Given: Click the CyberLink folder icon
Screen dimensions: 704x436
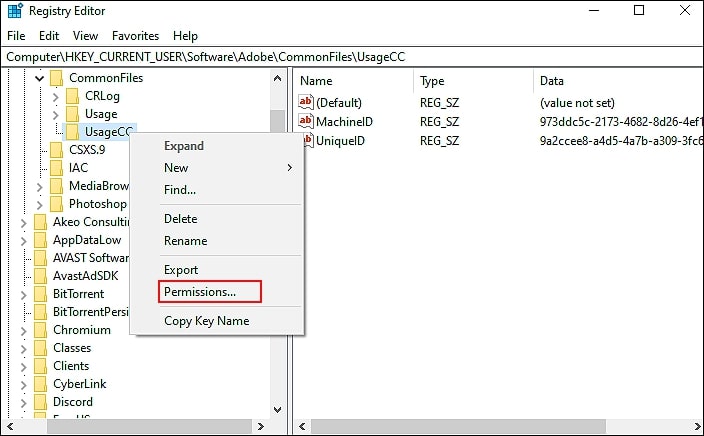Looking at the screenshot, I should [x=40, y=384].
